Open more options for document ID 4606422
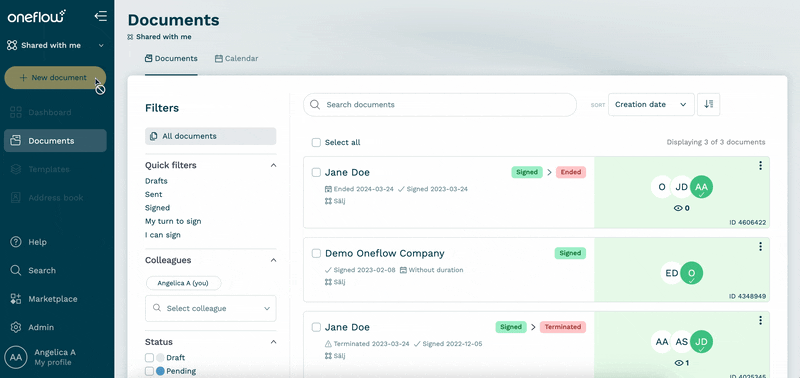 (x=760, y=166)
